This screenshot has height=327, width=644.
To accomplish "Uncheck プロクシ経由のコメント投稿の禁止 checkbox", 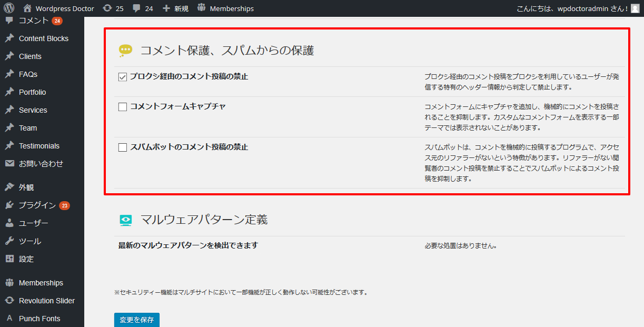I will pyautogui.click(x=123, y=77).
